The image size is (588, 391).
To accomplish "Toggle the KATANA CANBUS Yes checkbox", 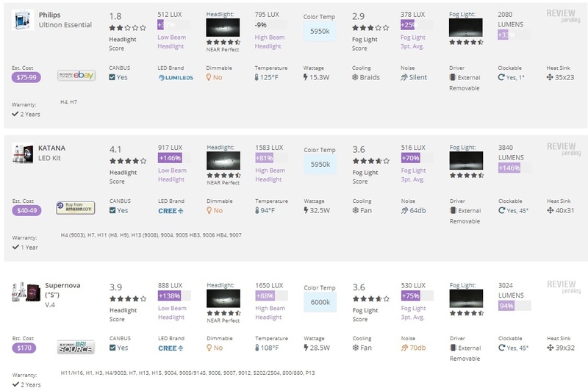I will point(112,210).
